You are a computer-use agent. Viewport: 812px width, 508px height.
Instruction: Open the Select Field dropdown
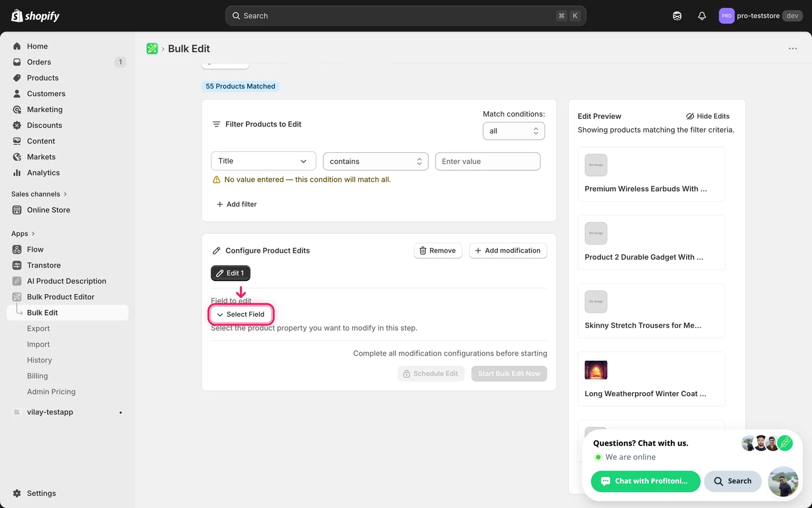coord(241,314)
